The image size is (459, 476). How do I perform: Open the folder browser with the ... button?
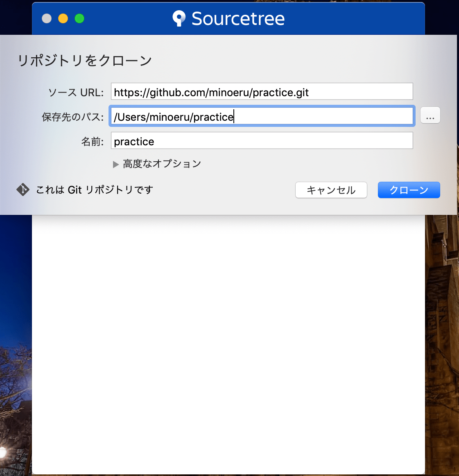[x=430, y=115]
